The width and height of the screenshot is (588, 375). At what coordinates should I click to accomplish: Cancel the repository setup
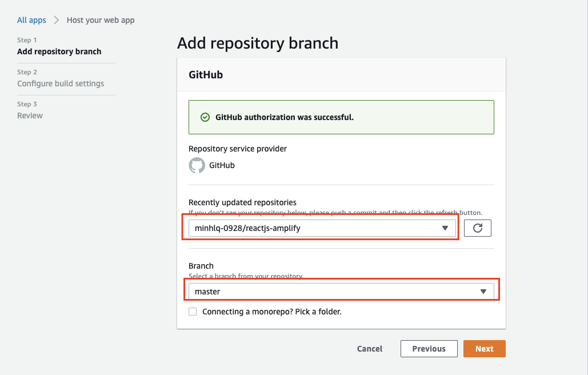[370, 349]
